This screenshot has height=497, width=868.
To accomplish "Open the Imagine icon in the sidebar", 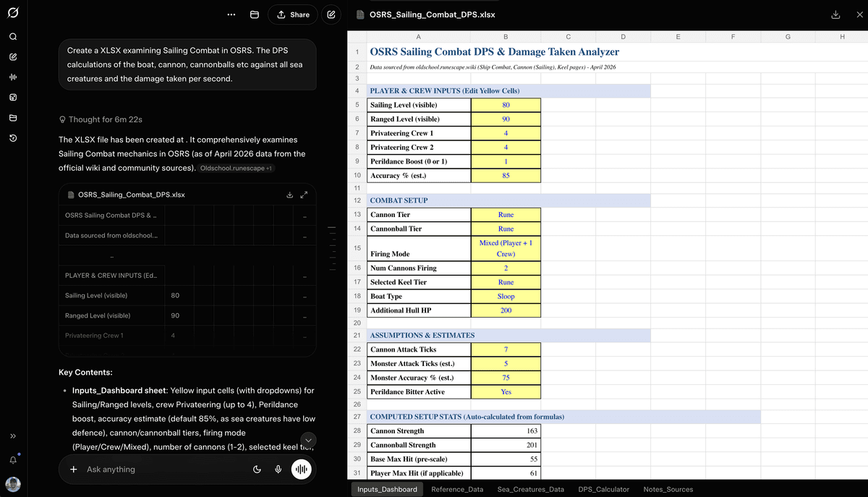I will click(14, 97).
